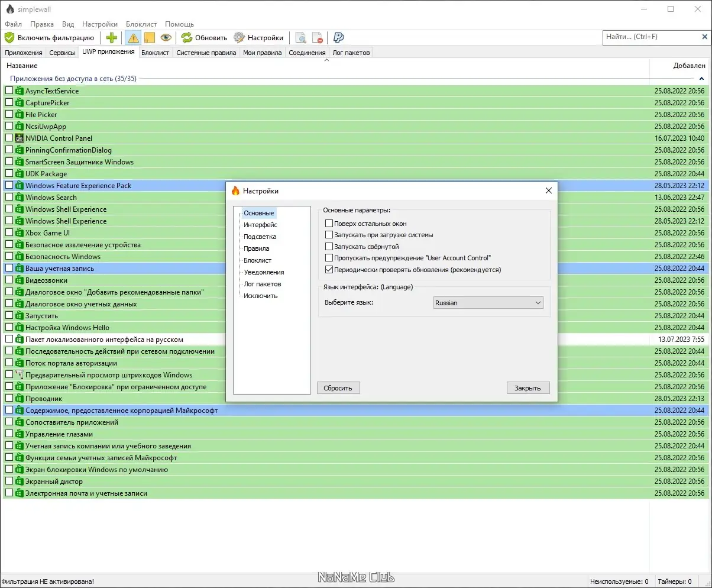Uncheck 'Периодически проверять обновления'
This screenshot has width=712, height=588.
click(x=329, y=269)
